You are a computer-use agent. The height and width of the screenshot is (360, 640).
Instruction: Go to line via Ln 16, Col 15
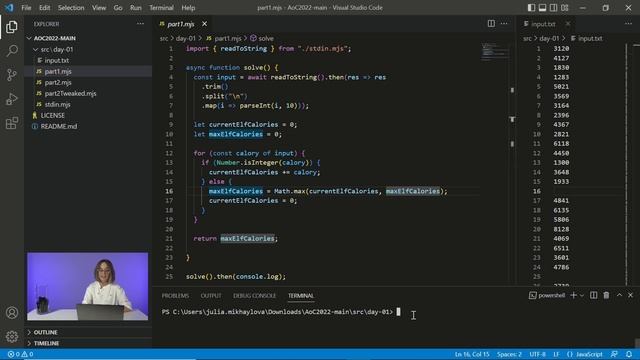click(472, 354)
